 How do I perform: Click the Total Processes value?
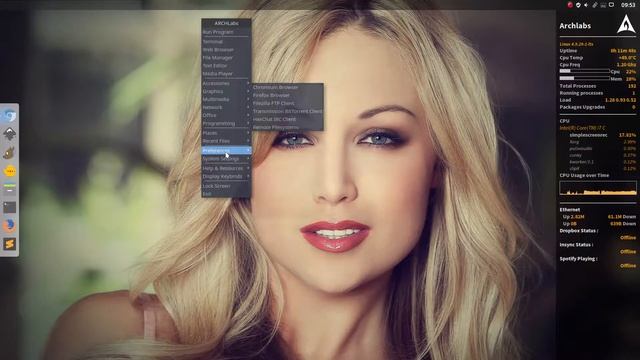tap(632, 86)
